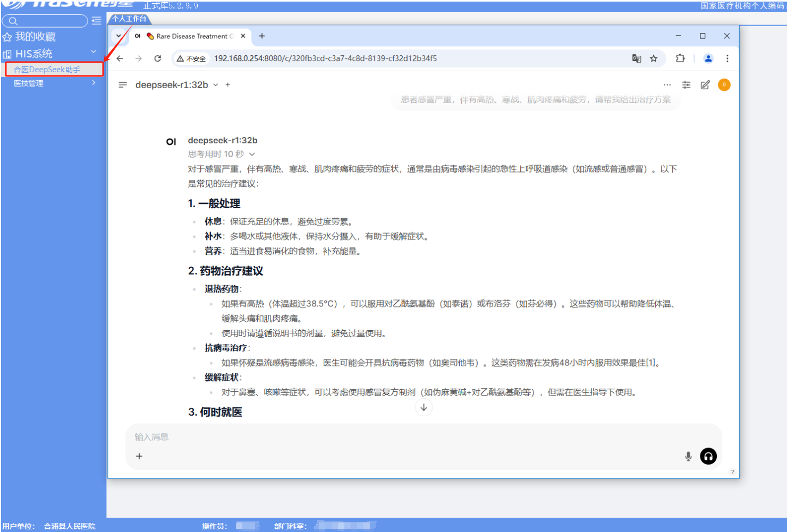Click the 输入消息 message input field
Image resolution: width=787 pixels, height=532 pixels.
point(404,437)
